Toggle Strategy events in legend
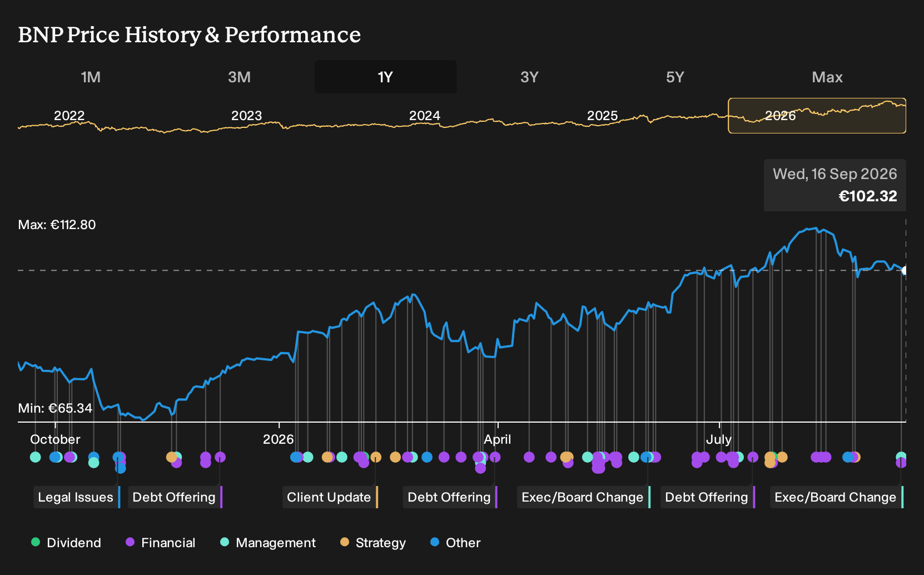This screenshot has width=924, height=575. pos(373,543)
